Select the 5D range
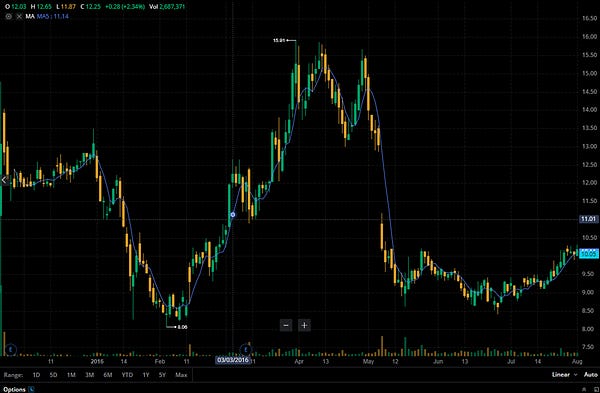The width and height of the screenshot is (600, 393). point(53,375)
